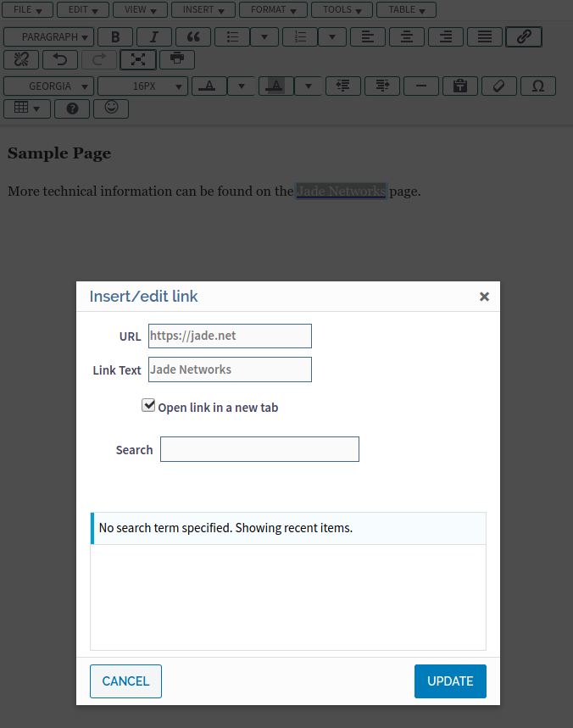The height and width of the screenshot is (728, 573).
Task: Click the Print icon
Action: [x=176, y=59]
